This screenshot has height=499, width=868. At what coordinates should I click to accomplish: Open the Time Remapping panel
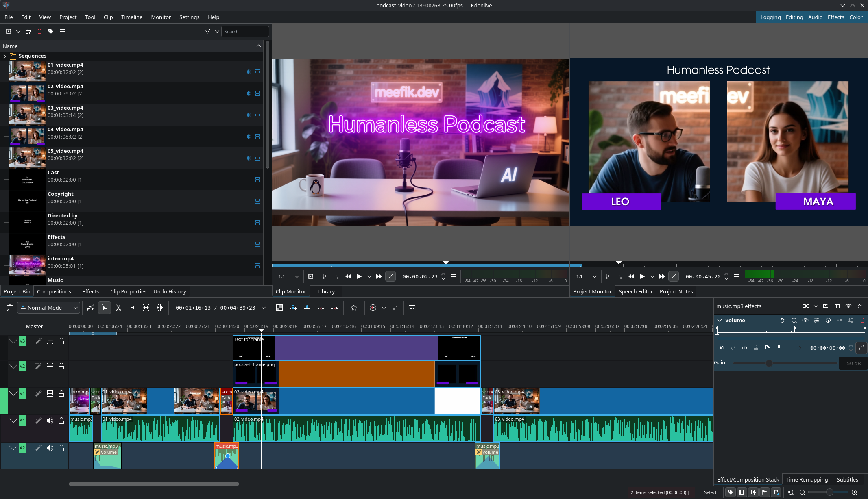pos(806,479)
